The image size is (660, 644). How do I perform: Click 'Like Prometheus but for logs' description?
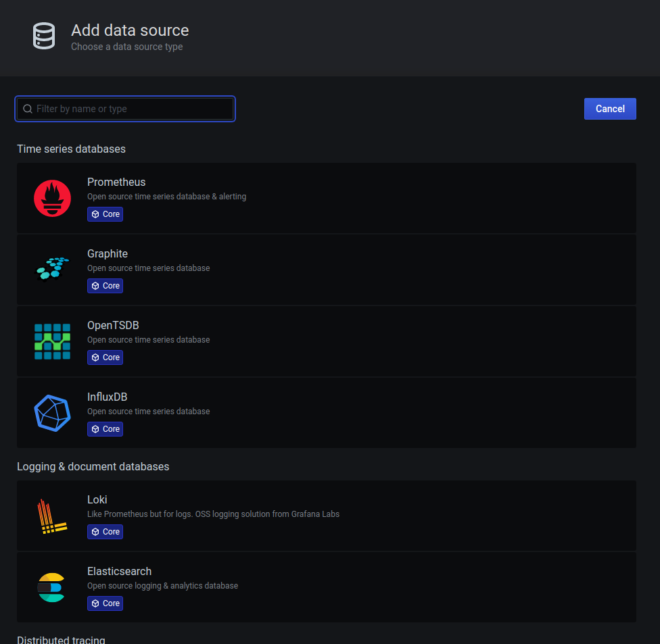(213, 514)
